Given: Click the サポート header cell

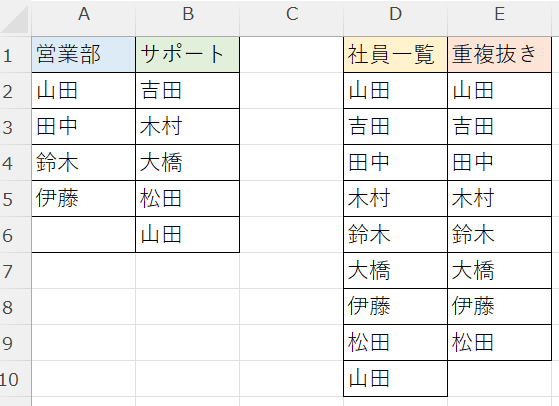Looking at the screenshot, I should 188,55.
